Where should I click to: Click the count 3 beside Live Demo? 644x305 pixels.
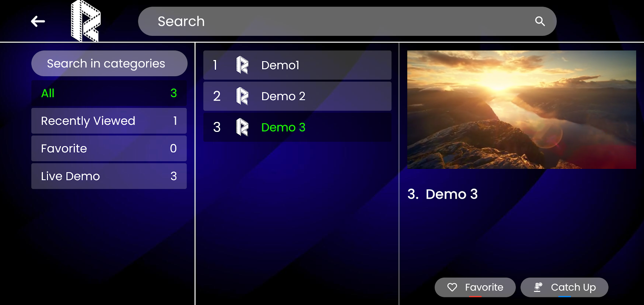click(x=173, y=176)
